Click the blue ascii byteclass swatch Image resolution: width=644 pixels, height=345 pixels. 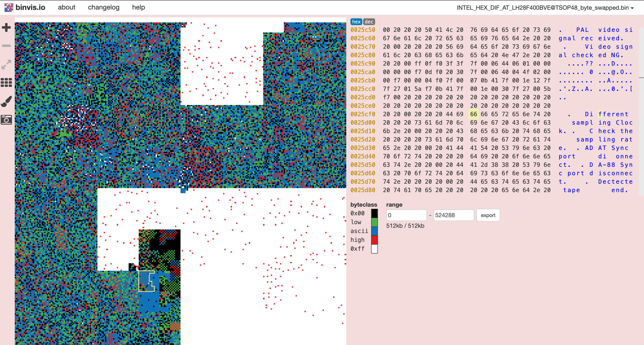pos(374,231)
